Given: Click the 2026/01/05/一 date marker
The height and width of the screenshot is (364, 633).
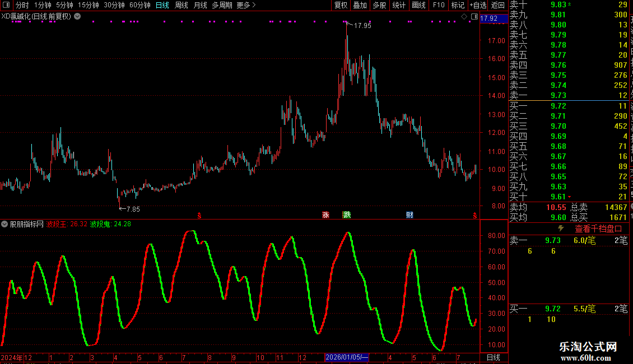Looking at the screenshot, I should pos(347,357).
